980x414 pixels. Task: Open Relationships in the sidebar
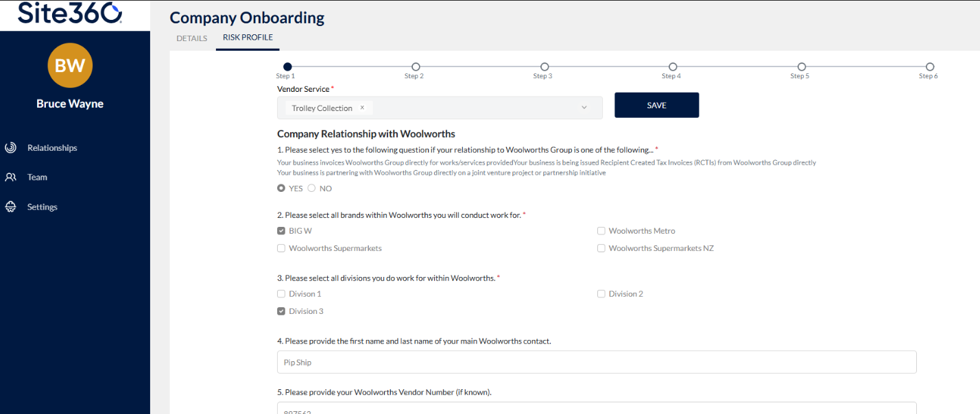coord(52,147)
